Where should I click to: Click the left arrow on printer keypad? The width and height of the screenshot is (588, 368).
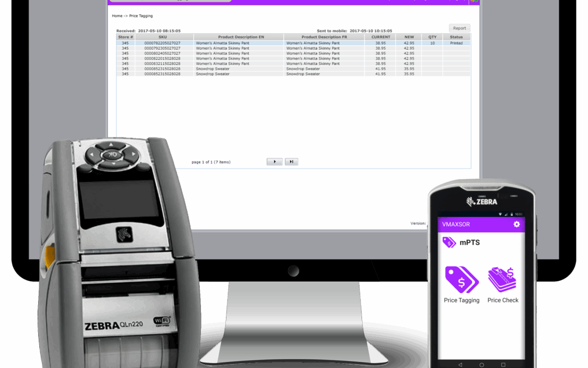coord(93,155)
